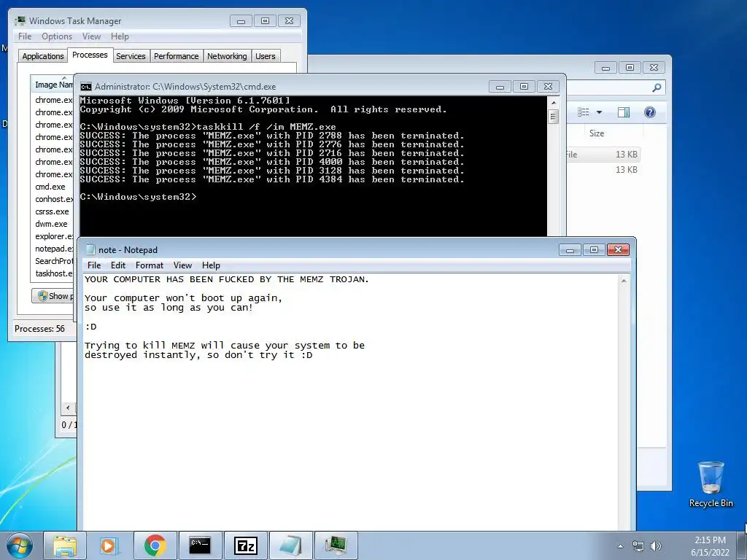
Task: Select the taskhost.exe process row
Action: point(53,273)
